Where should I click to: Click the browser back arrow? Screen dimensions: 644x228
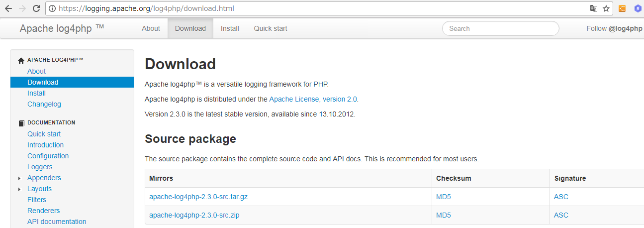click(x=8, y=8)
